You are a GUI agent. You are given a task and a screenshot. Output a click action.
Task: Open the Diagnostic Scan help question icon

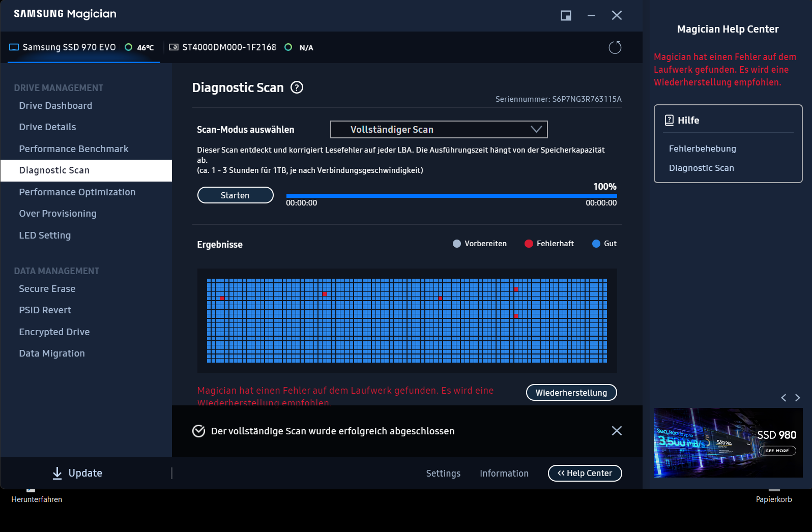point(297,87)
